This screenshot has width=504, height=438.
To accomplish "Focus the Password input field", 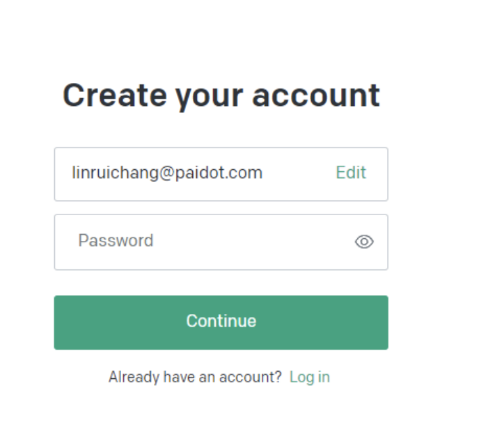I will (x=221, y=242).
